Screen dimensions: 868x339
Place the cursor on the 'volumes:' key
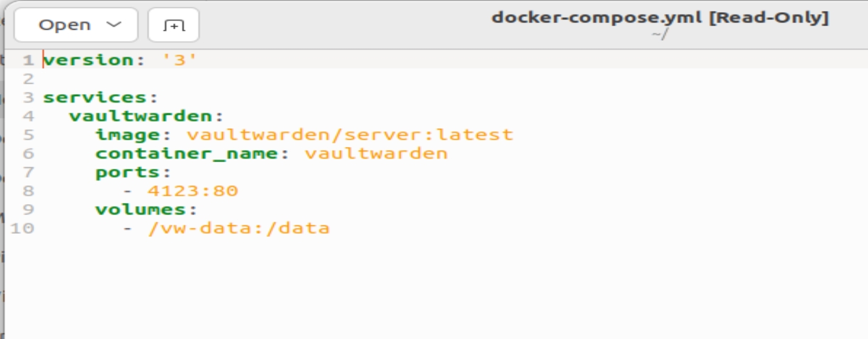pyautogui.click(x=146, y=209)
